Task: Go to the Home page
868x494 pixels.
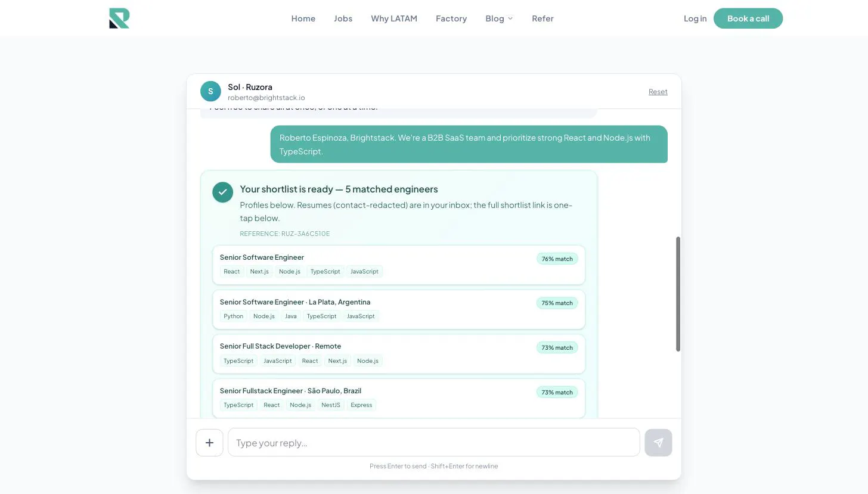Action: point(303,18)
